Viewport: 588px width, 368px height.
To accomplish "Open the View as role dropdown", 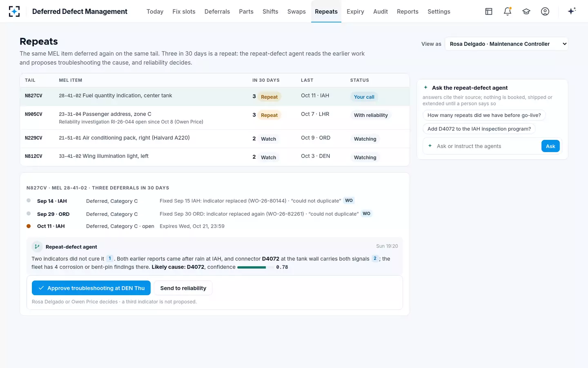I will tap(506, 44).
